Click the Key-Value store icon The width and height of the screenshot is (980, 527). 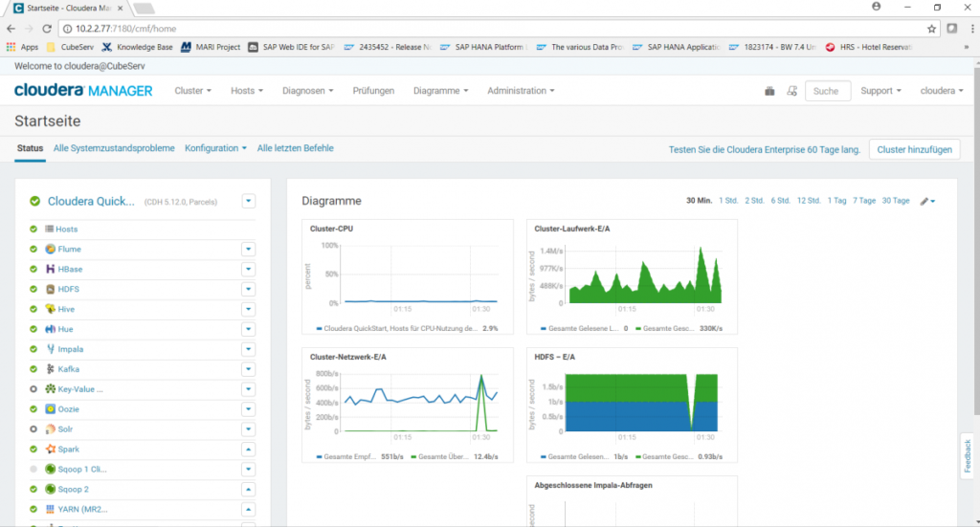pos(50,389)
